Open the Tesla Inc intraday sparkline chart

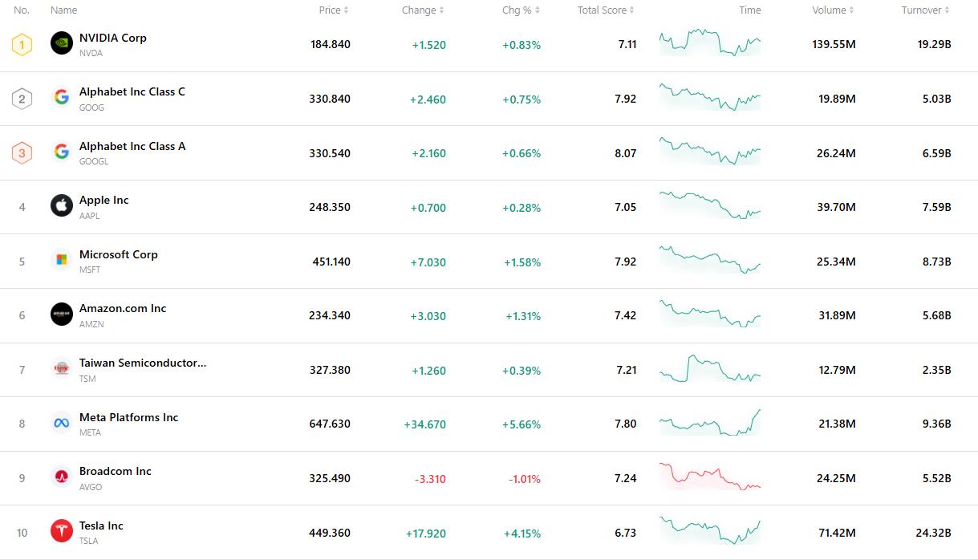pos(709,531)
